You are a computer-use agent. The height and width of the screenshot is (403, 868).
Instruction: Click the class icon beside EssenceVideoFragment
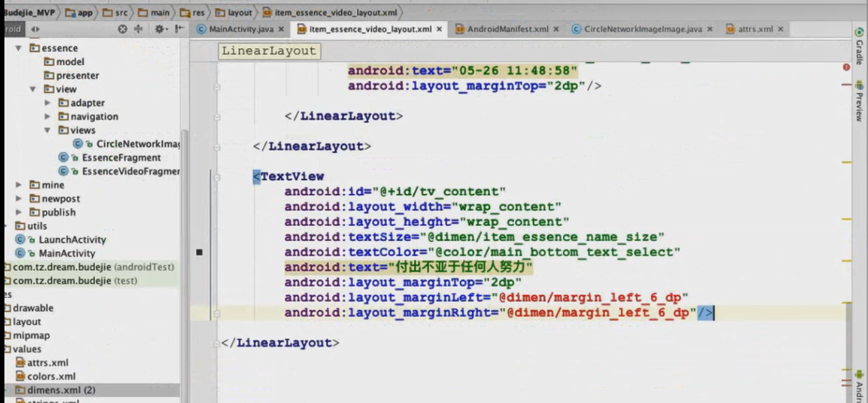click(x=64, y=171)
